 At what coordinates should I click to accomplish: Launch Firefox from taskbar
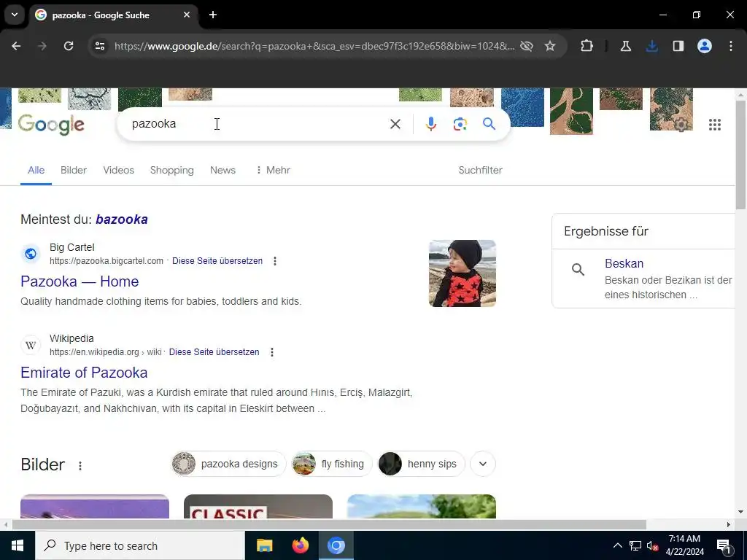(x=300, y=545)
